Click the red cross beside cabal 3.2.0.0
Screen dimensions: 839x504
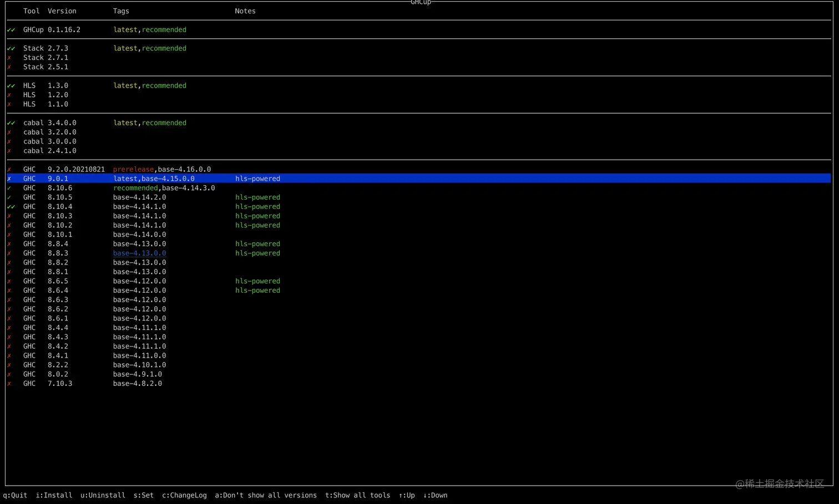pyautogui.click(x=9, y=133)
